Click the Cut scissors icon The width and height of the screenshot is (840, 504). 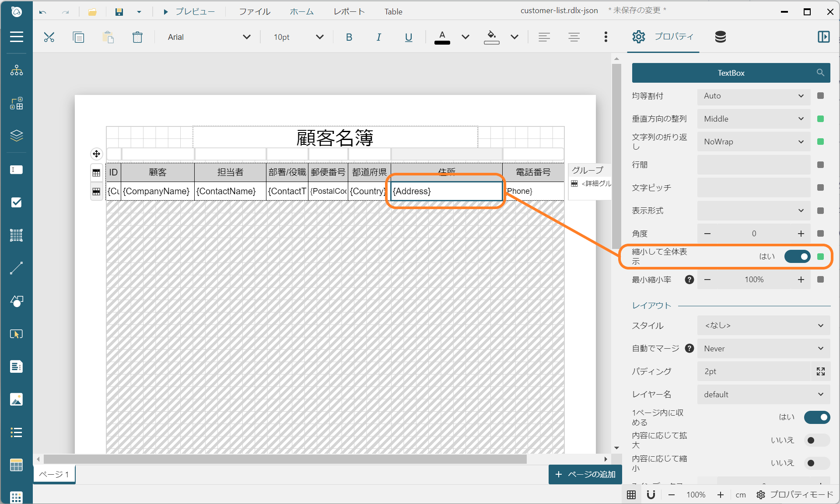point(49,37)
